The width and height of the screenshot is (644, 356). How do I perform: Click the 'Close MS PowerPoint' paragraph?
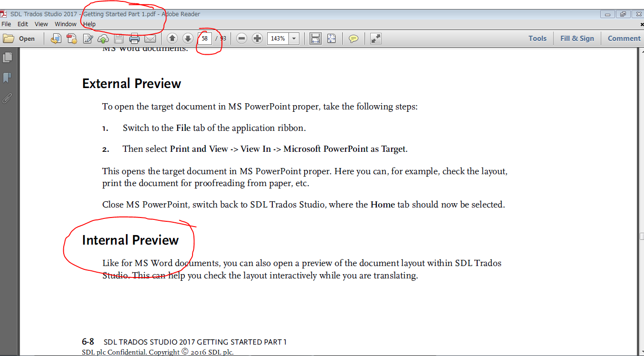point(304,205)
